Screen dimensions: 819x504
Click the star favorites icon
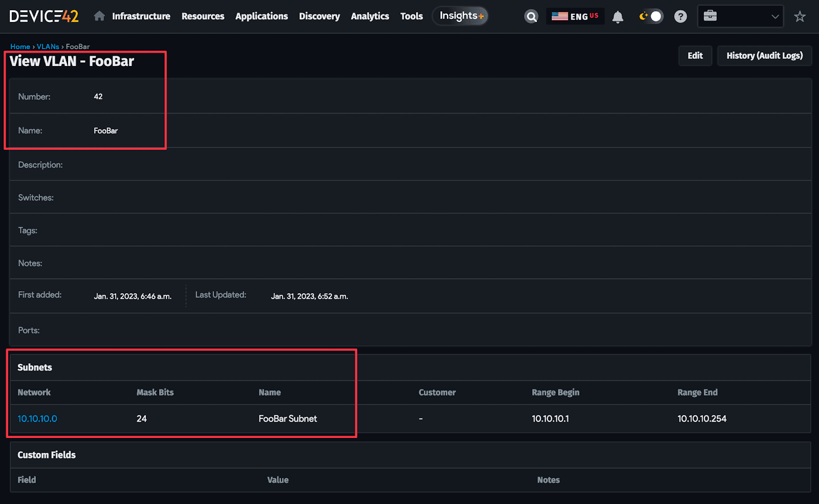(800, 16)
